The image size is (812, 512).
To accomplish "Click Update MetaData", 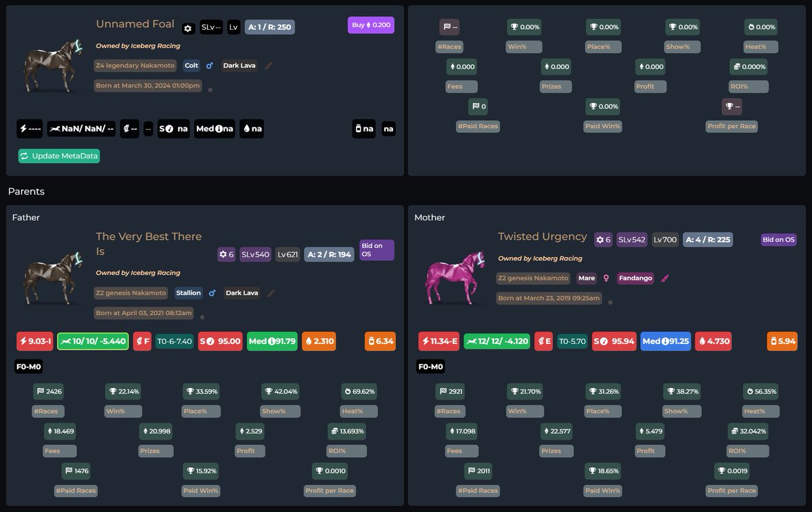I will pos(59,156).
